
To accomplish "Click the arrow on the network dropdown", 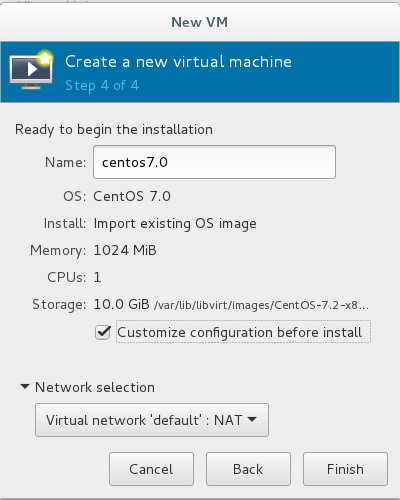I will pyautogui.click(x=252, y=419).
